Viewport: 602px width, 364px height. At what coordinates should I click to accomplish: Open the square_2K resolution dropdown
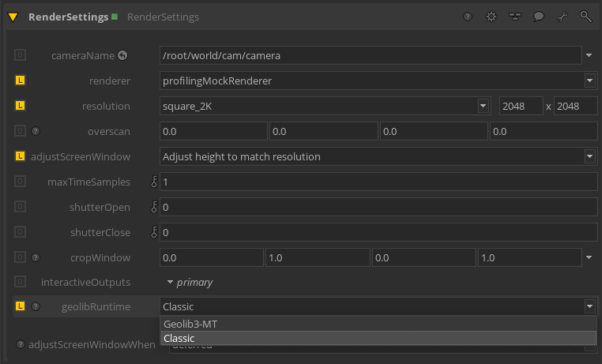[x=483, y=106]
